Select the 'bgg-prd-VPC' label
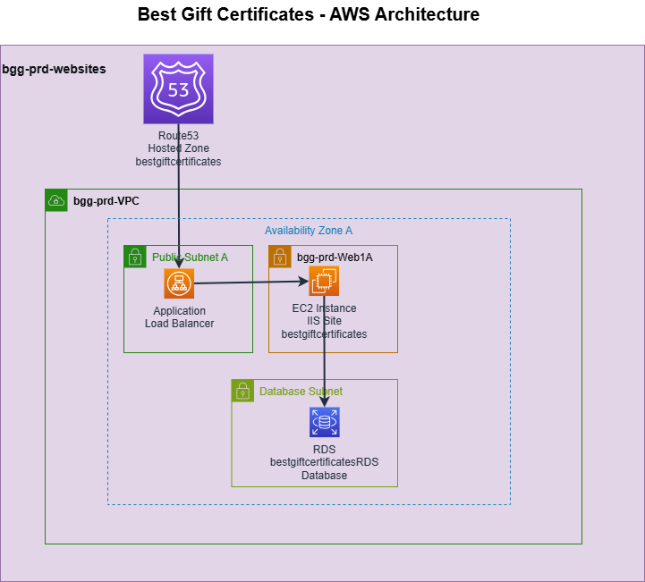 (106, 201)
